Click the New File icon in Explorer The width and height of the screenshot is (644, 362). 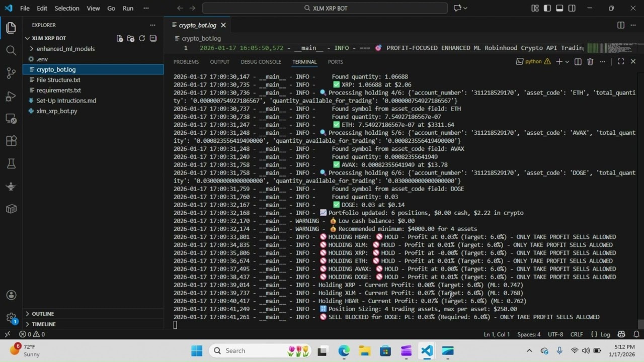click(x=120, y=38)
